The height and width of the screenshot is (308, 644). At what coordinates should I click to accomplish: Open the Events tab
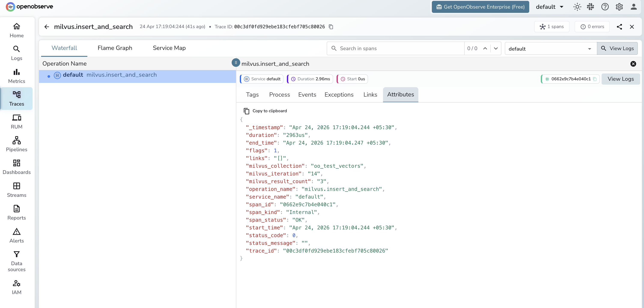point(307,95)
